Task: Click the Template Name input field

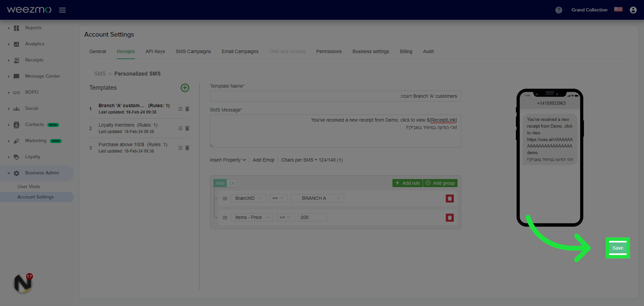Action: coord(335,96)
